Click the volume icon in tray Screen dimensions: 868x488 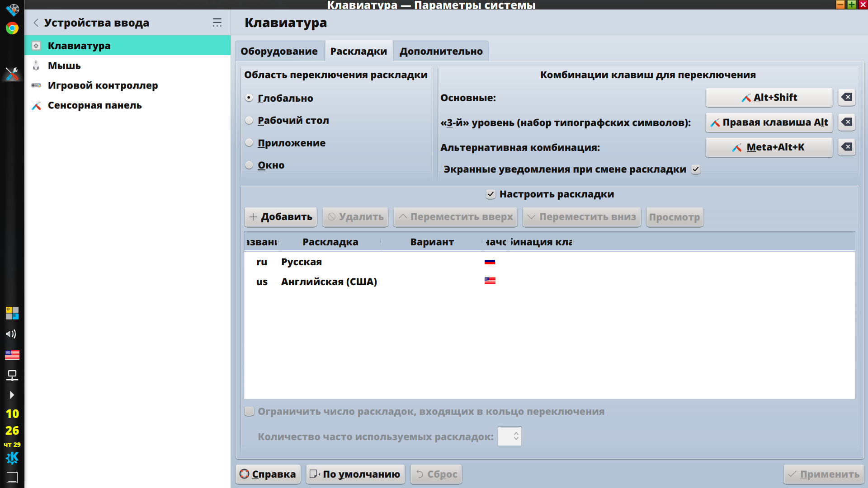(12, 334)
